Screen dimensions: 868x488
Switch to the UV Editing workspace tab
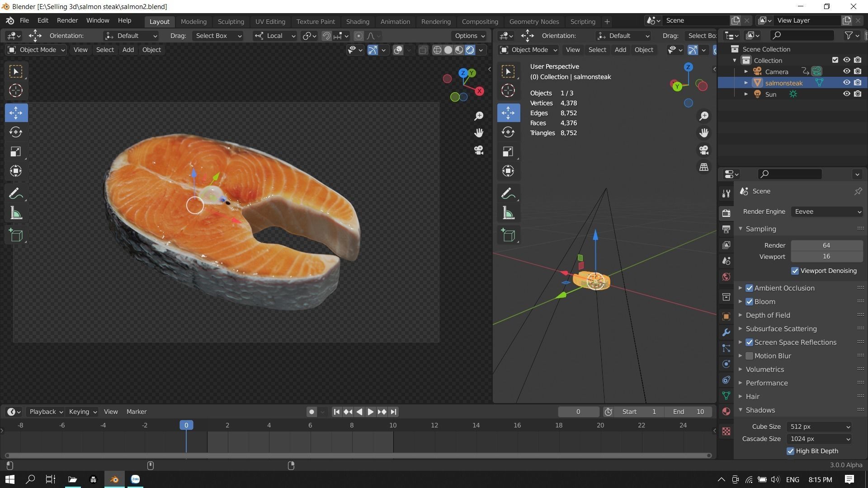(x=270, y=22)
